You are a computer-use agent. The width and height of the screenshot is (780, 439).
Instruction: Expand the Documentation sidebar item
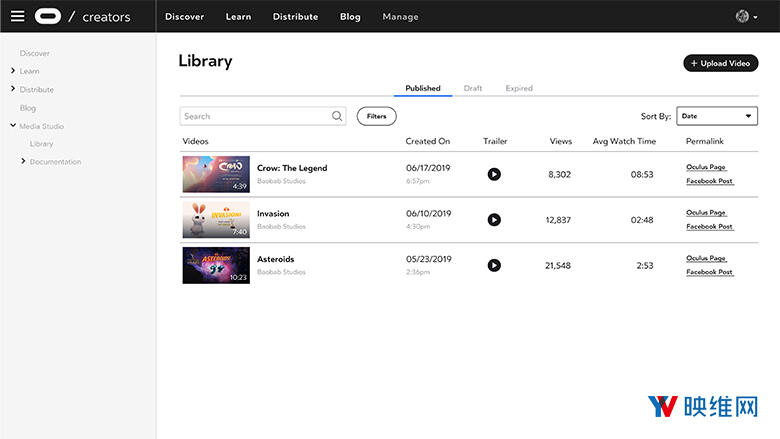point(23,161)
